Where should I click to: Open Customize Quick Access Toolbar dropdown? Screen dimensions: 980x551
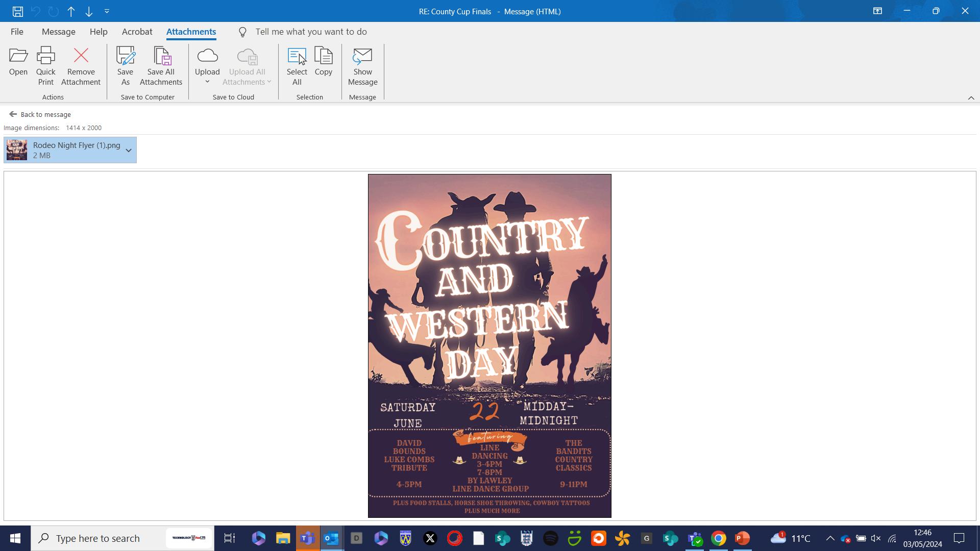(x=107, y=11)
